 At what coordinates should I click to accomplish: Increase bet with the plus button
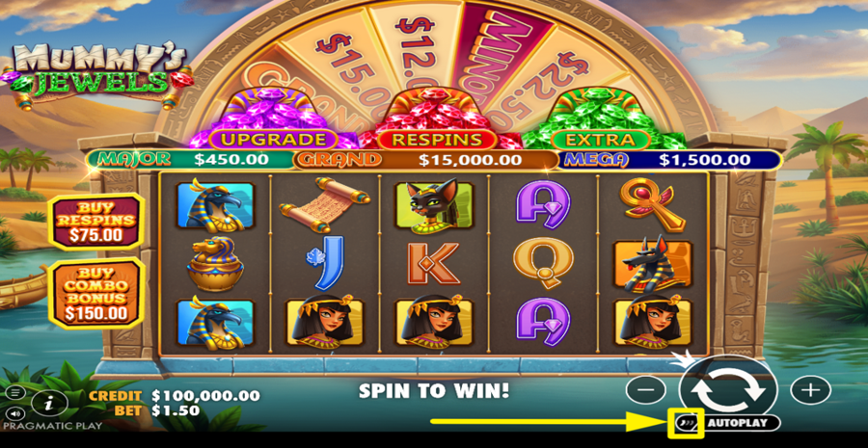pos(810,390)
